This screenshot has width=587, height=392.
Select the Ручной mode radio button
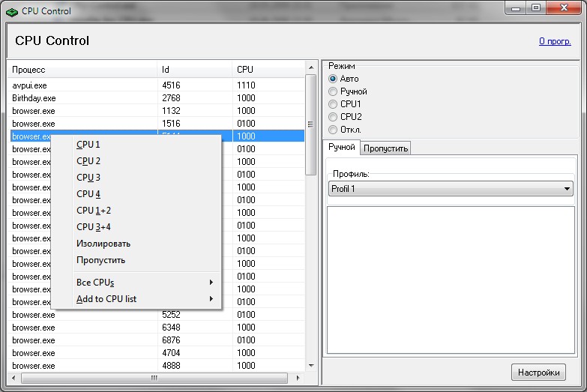click(332, 91)
